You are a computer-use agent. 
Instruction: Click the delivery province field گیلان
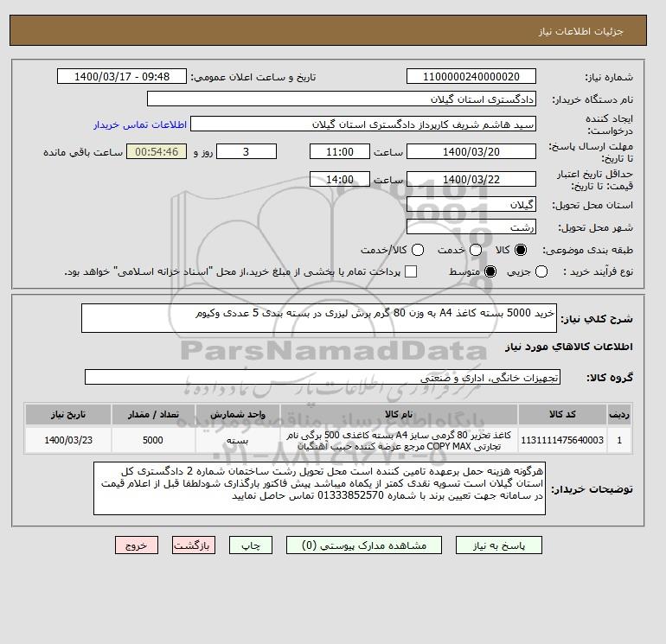coord(471,205)
